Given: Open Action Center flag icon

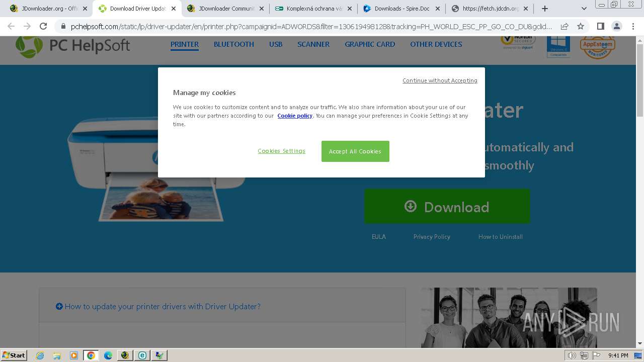Looking at the screenshot, I should click(596, 355).
